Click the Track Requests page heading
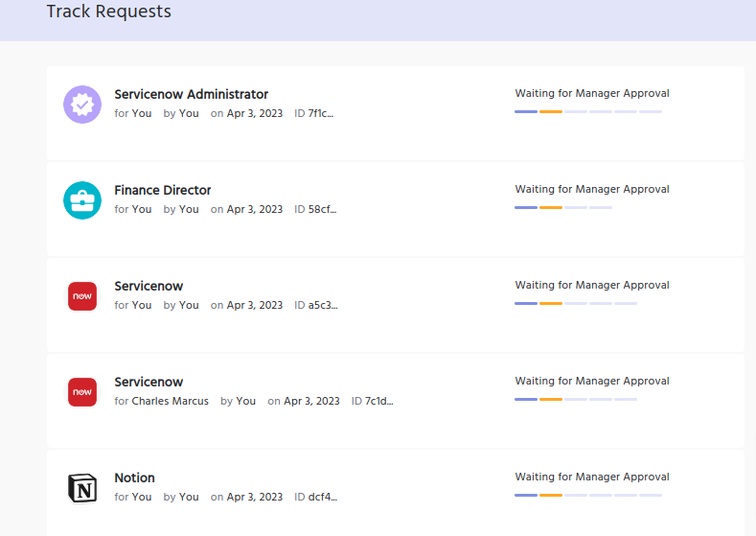Image resolution: width=756 pixels, height=536 pixels. click(x=108, y=12)
